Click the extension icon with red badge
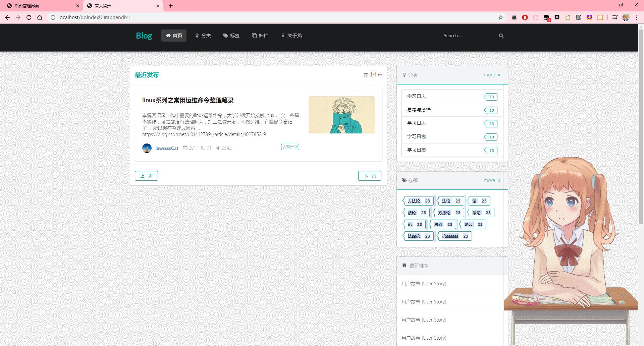Image resolution: width=644 pixels, height=346 pixels. (547, 18)
